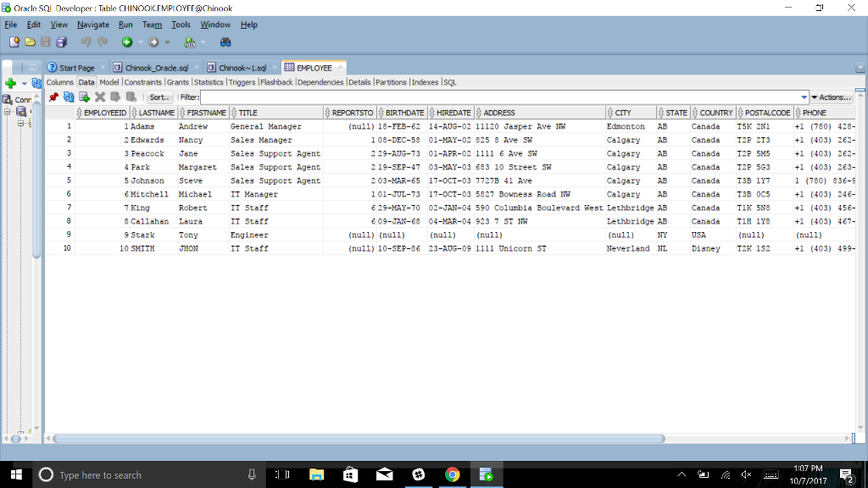Screen dimensions: 868x488
Task: Click the Sort button above the data grid
Action: click(159, 97)
